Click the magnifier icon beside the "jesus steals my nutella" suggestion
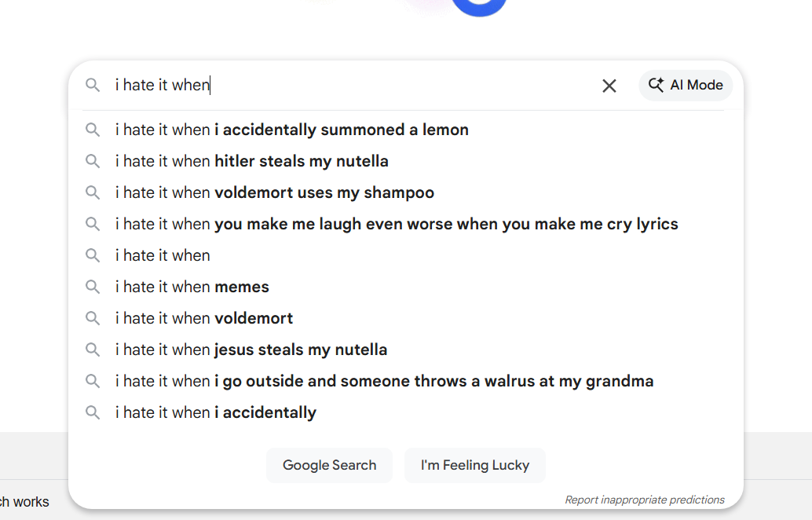Viewport: 812px width, 520px height. [93, 350]
